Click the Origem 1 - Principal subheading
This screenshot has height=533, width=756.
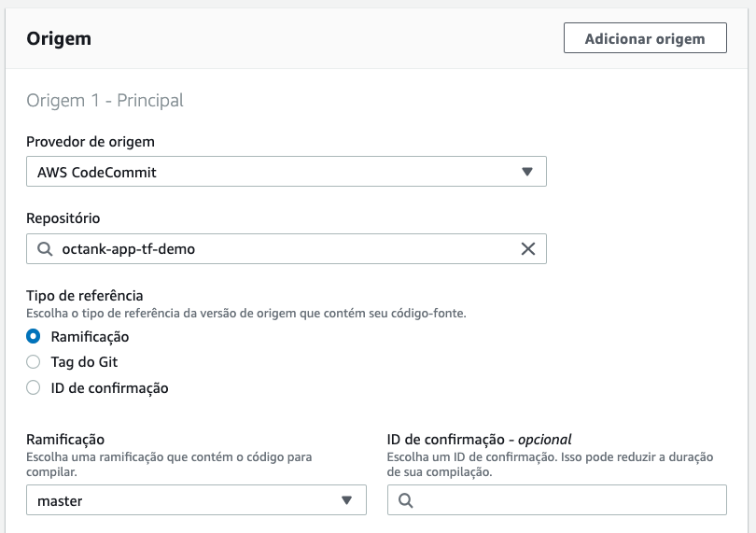tap(105, 100)
